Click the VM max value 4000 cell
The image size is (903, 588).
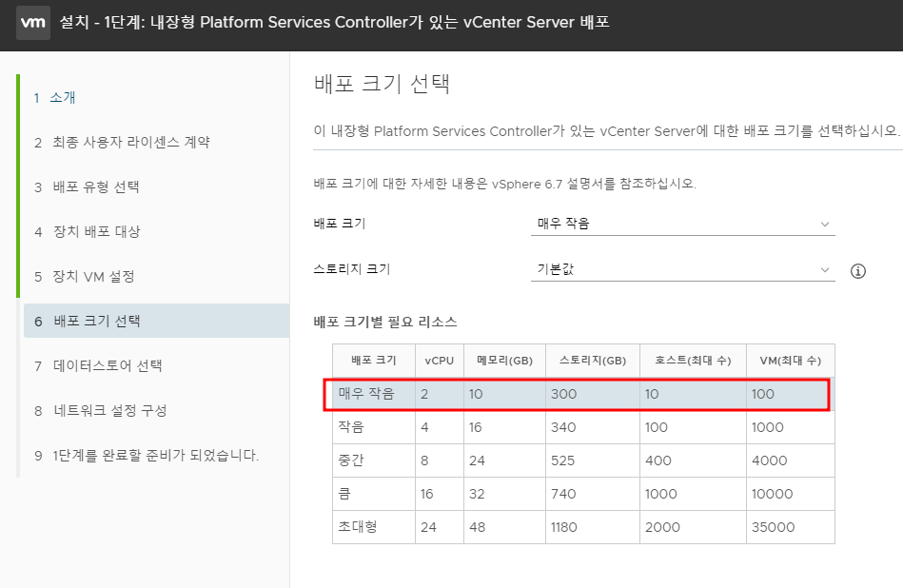click(x=790, y=461)
